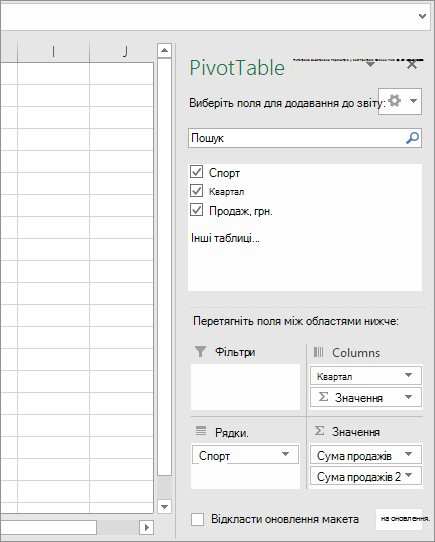Open the Сума продажів 2 dropdown
Viewport: 435px width, 542px height.
(408, 475)
